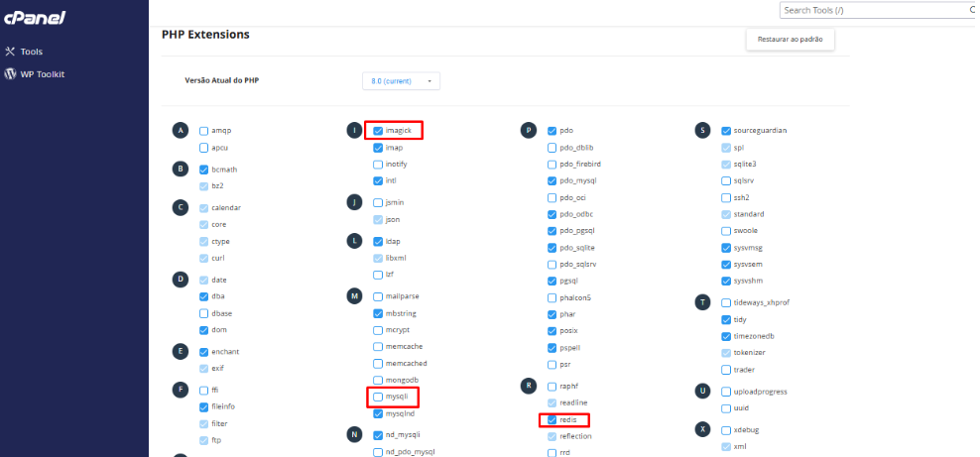Viewport: 980px width, 457px height.
Task: Click the letter N section badge
Action: click(354, 434)
